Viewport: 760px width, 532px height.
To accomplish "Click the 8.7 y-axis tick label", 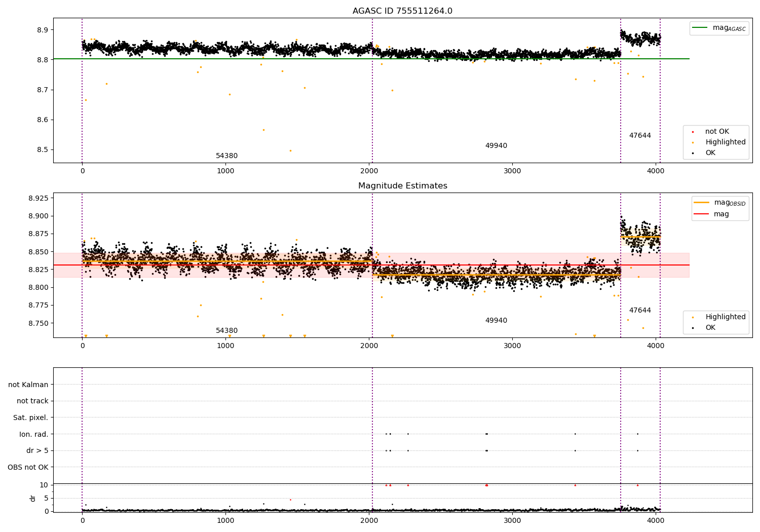I will (x=43, y=90).
